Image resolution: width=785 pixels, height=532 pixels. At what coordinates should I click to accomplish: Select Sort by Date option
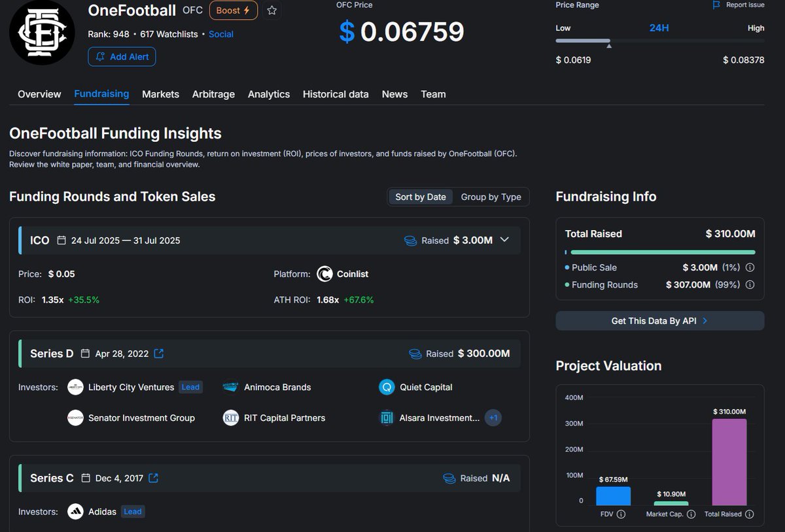421,197
